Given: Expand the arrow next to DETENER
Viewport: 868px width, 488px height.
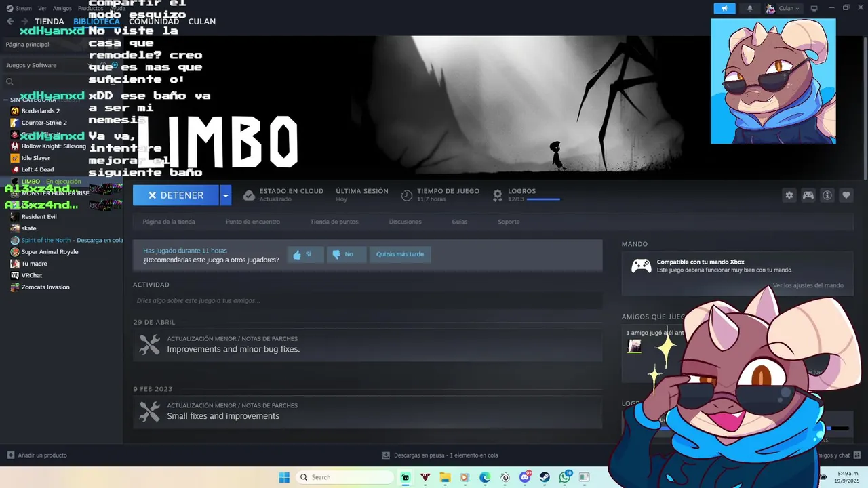Looking at the screenshot, I should [x=226, y=195].
